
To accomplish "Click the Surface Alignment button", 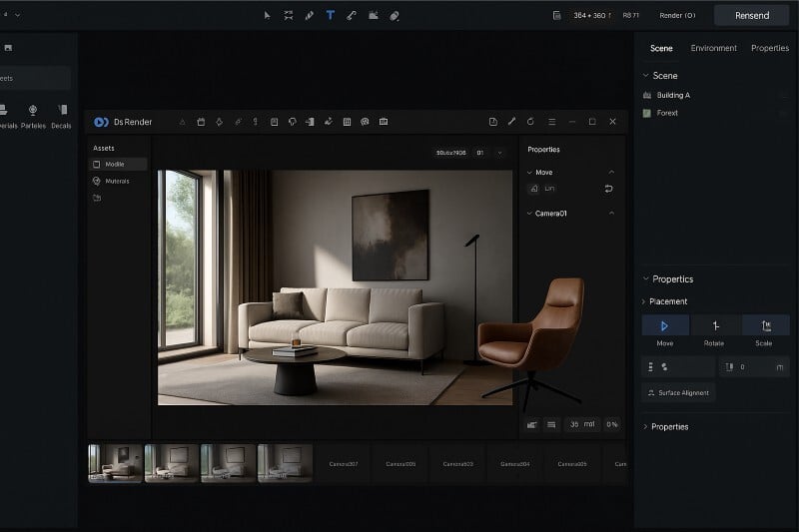I will click(x=678, y=393).
